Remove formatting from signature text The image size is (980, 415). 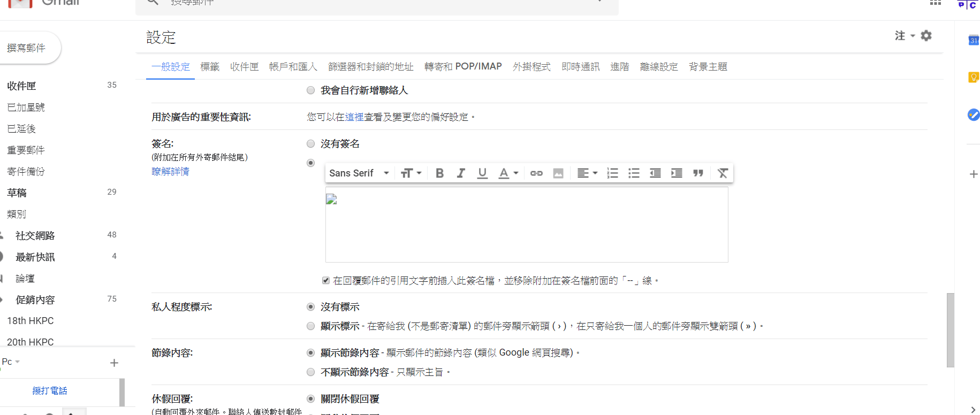(x=723, y=173)
